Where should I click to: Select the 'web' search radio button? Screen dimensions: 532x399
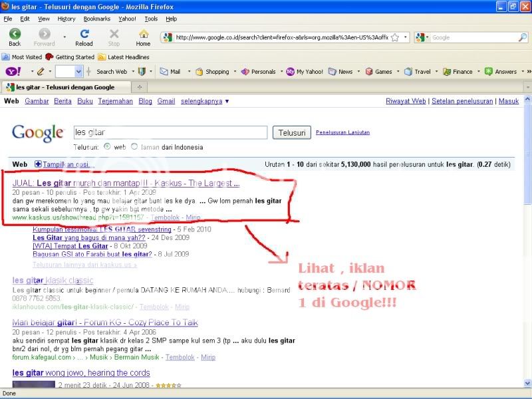tap(107, 146)
